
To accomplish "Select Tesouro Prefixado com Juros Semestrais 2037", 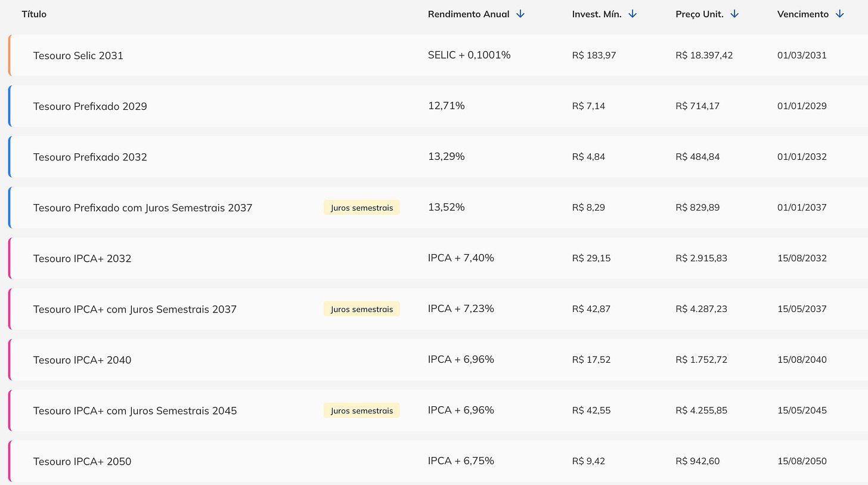I will (x=142, y=208).
